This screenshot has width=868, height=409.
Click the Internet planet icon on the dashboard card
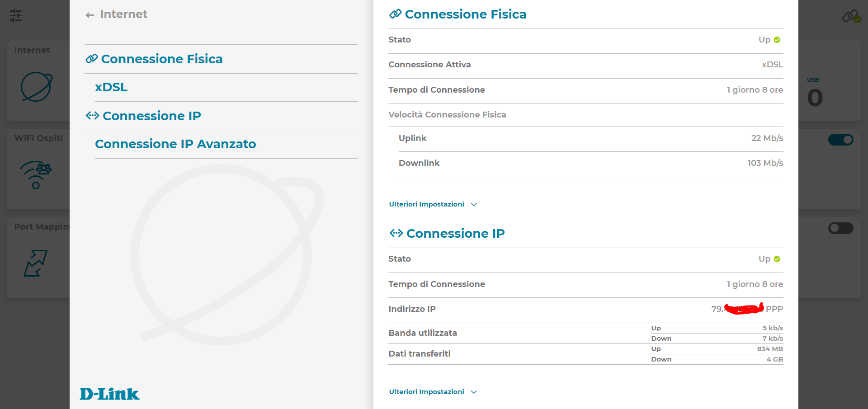click(x=37, y=87)
